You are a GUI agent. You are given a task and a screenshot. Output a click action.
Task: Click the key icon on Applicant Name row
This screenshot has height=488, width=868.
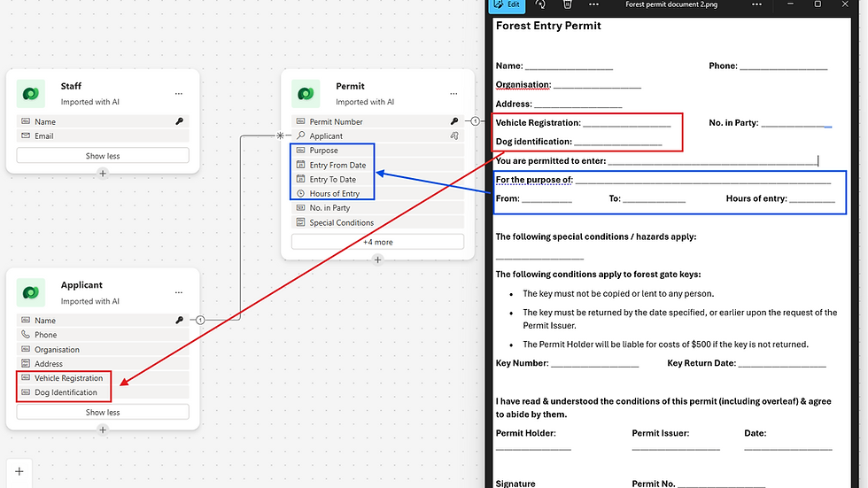[179, 320]
